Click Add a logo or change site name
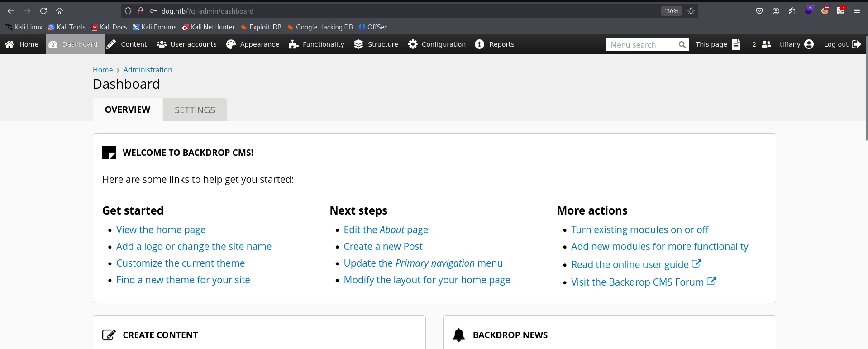This screenshot has height=349, width=868. pos(194,246)
